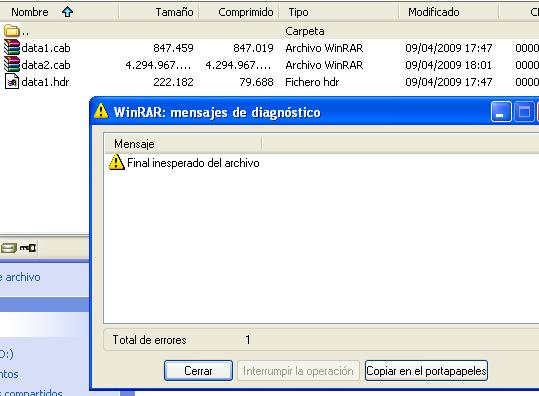Click the 222.182 size value
The height and width of the screenshot is (396, 539).
173,82
